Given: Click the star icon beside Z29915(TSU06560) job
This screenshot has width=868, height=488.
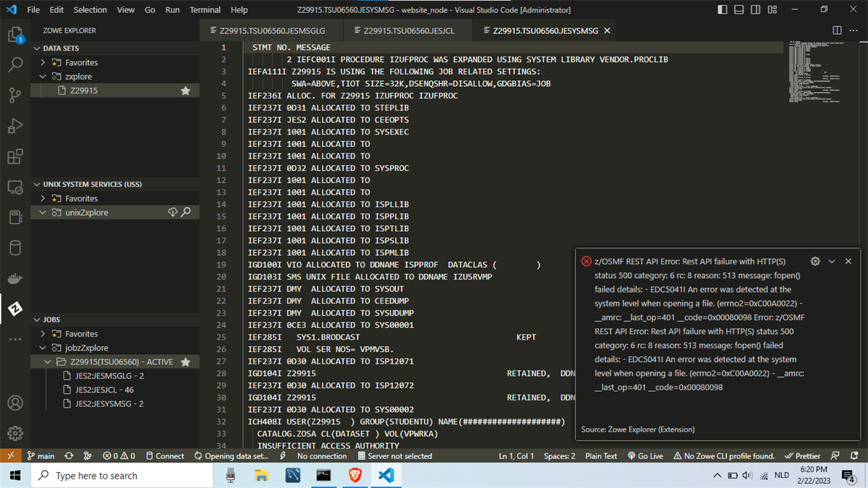Looking at the screenshot, I should [186, 361].
